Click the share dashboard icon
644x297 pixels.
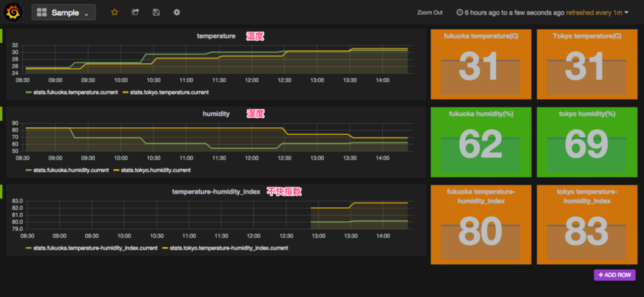pos(135,12)
